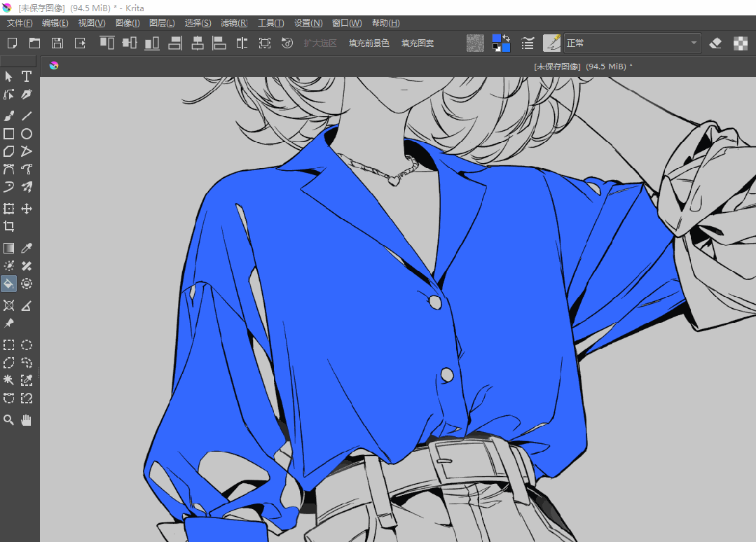The height and width of the screenshot is (542, 756).
Task: Open the 编辑(E) menu
Action: point(55,23)
